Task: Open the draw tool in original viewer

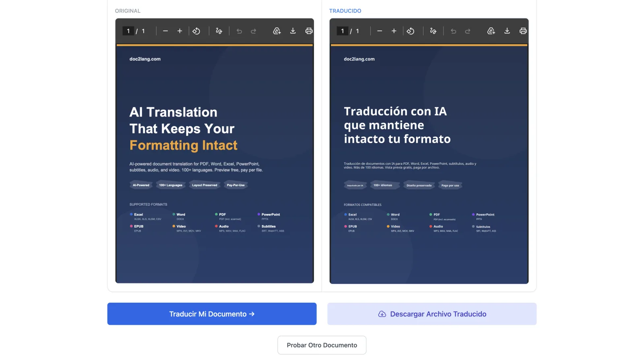Action: click(219, 31)
